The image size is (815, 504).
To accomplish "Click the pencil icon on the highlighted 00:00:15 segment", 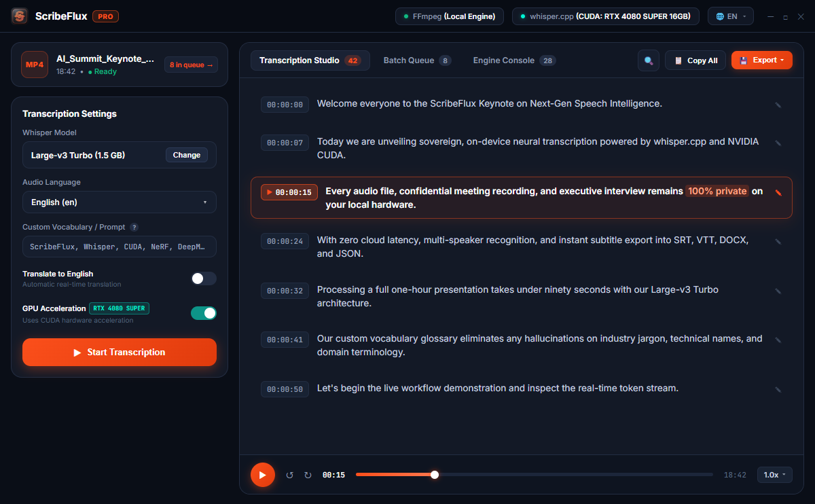I will click(778, 192).
